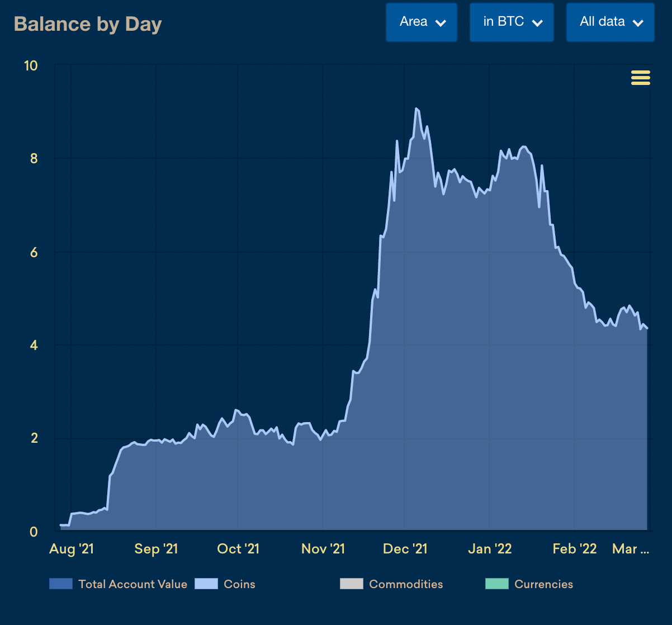Click the light blue Coins legend swatch
This screenshot has width=672, height=625.
206,584
